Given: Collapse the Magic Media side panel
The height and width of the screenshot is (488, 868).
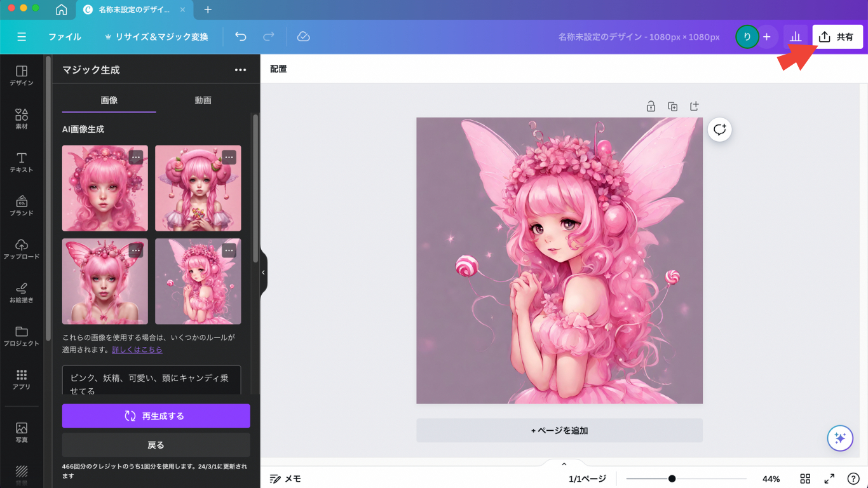Looking at the screenshot, I should [262, 272].
